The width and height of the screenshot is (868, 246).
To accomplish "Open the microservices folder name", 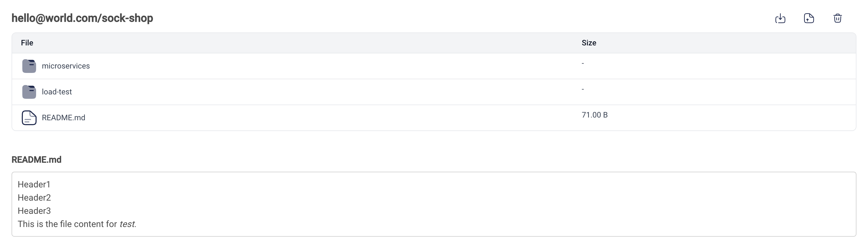I will point(66,66).
